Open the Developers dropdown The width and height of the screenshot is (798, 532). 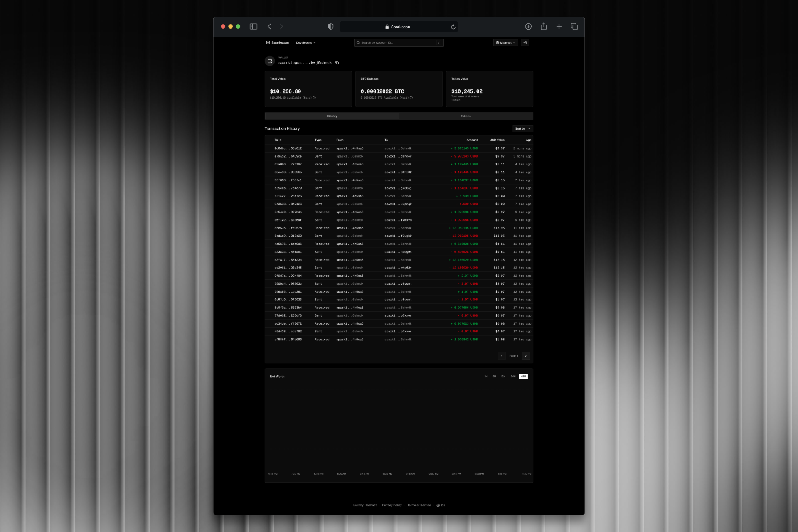click(305, 42)
